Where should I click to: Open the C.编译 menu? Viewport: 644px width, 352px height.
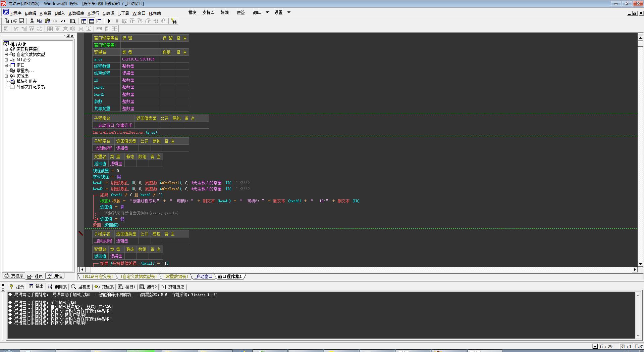click(x=108, y=13)
